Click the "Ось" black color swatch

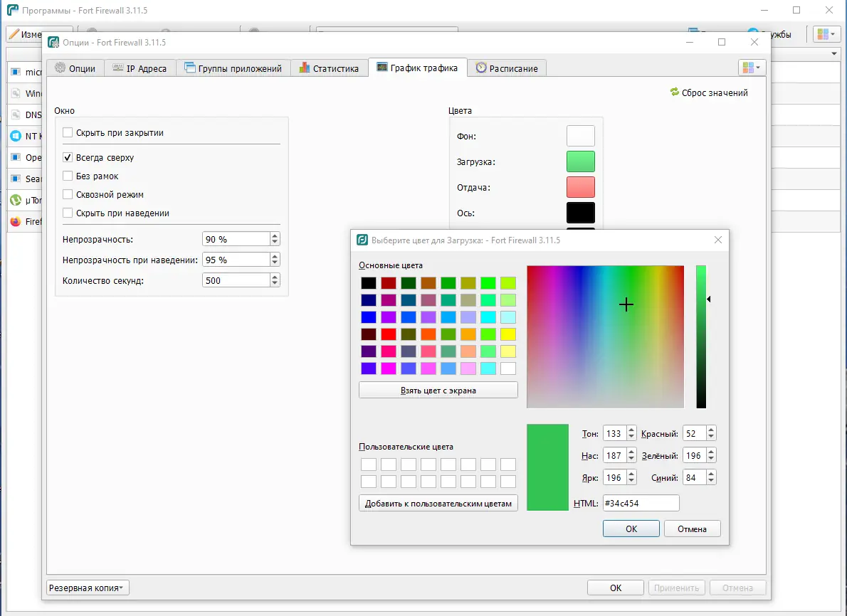point(581,213)
